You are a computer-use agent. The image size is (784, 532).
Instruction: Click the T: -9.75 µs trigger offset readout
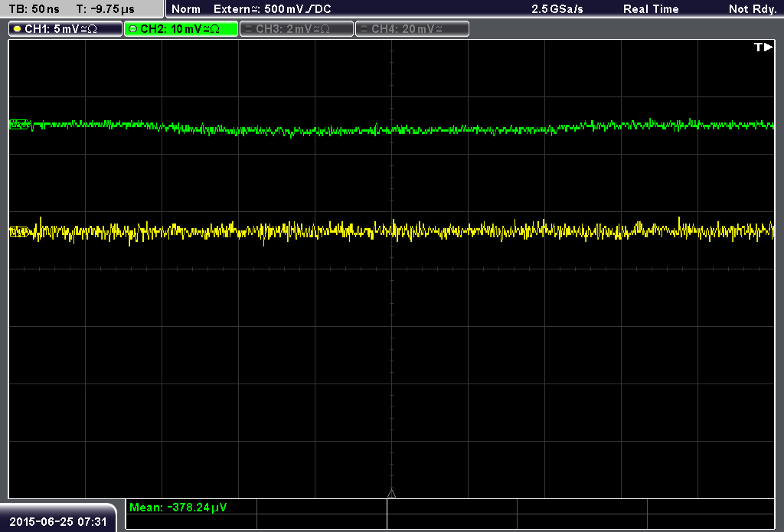[x=106, y=9]
